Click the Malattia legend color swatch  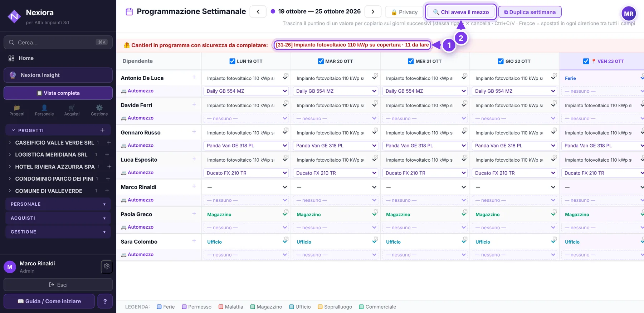click(221, 307)
